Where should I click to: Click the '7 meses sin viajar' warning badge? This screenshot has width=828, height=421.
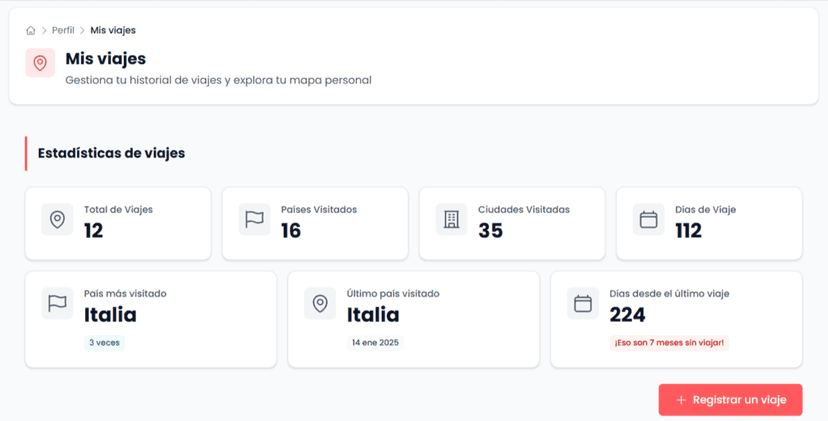point(669,343)
